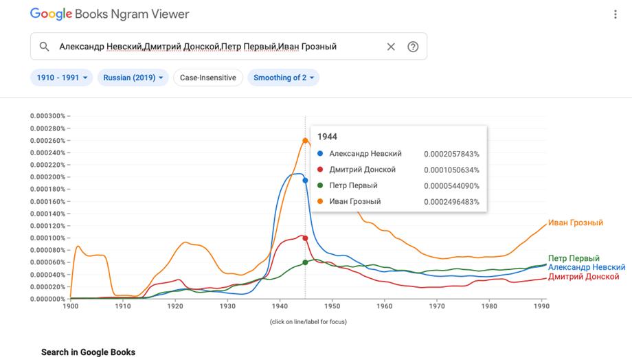This screenshot has width=632, height=364.
Task: Click the Петр Первый line label
Action: tap(574, 258)
